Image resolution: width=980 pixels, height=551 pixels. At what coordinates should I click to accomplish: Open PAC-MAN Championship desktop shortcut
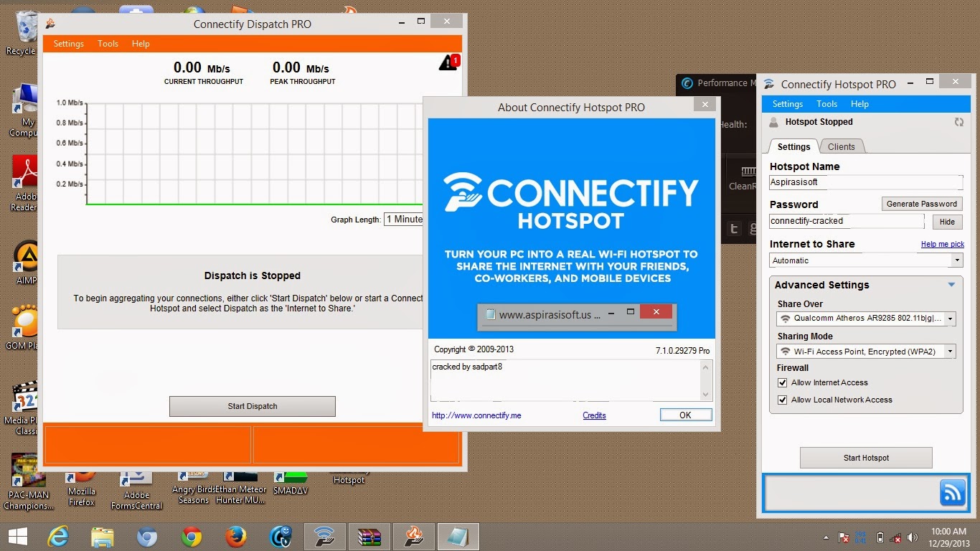28,482
